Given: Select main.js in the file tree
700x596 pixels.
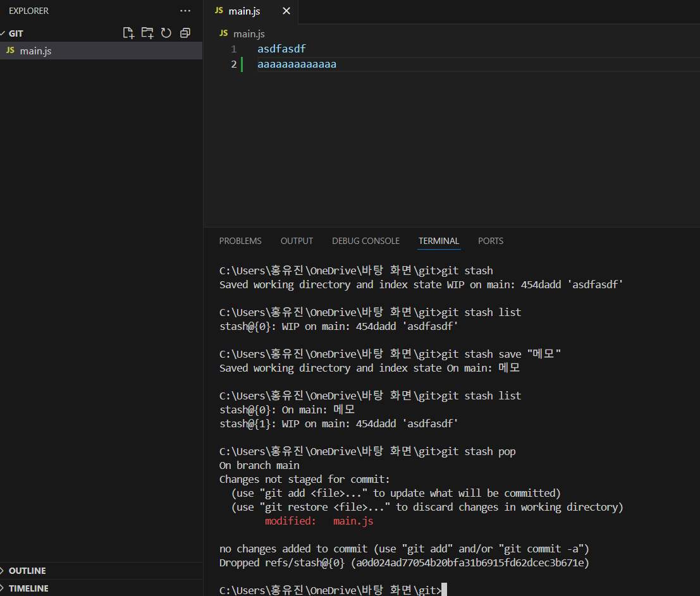Looking at the screenshot, I should [x=101, y=51].
